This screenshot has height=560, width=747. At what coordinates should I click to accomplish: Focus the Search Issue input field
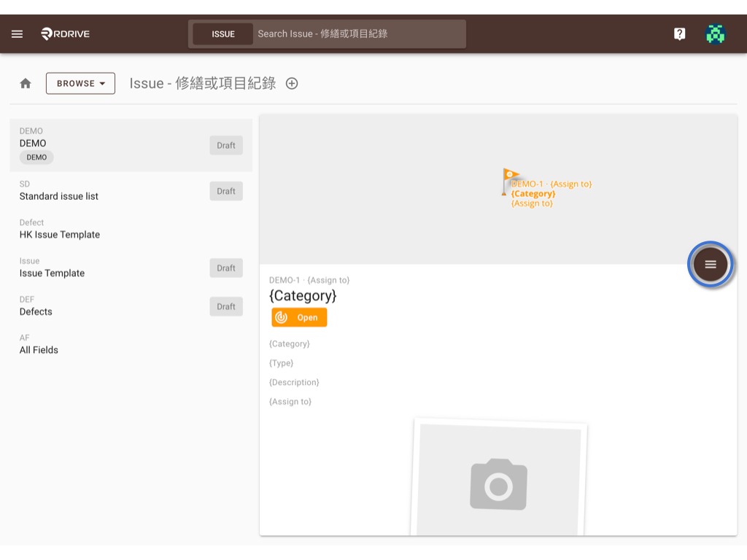click(360, 34)
